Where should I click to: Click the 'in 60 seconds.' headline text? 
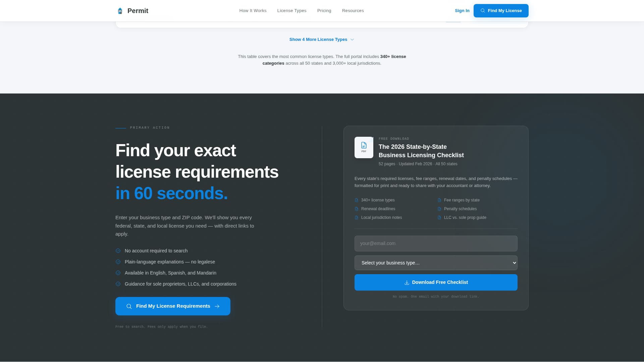coord(171,193)
